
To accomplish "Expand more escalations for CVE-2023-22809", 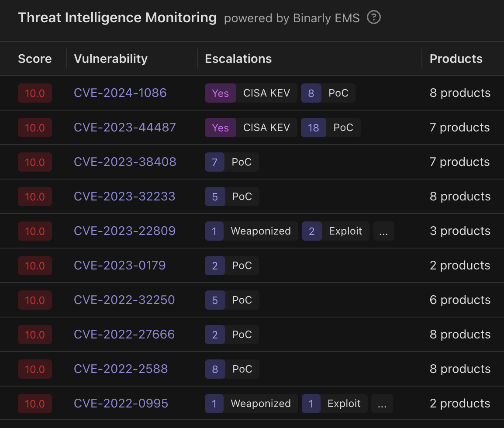I will (x=383, y=231).
